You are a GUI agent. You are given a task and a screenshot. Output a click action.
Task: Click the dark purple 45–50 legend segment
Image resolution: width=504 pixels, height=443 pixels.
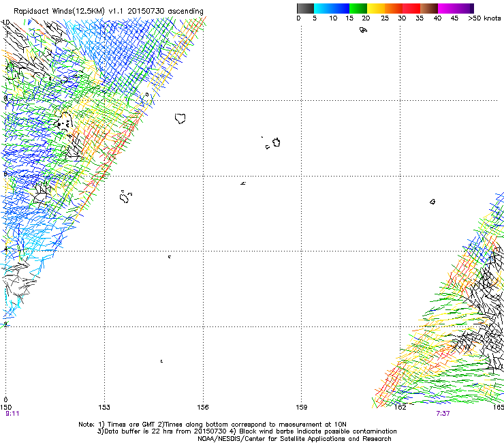click(464, 8)
